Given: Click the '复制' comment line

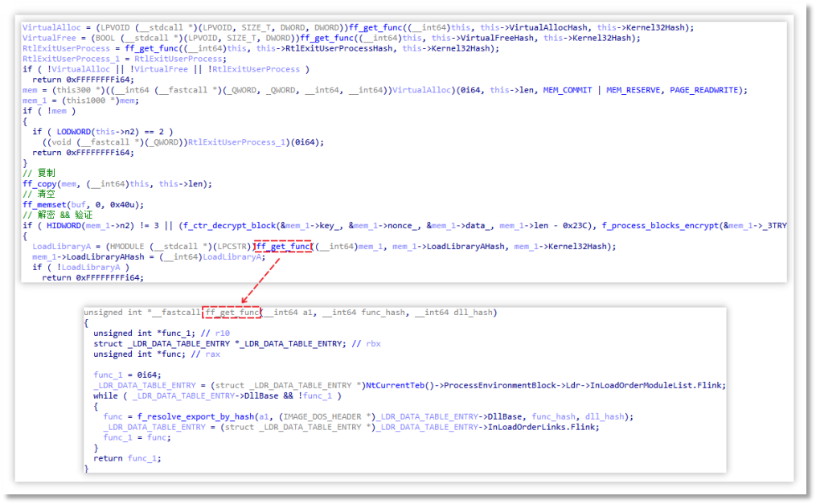Looking at the screenshot, I should click(x=40, y=174).
